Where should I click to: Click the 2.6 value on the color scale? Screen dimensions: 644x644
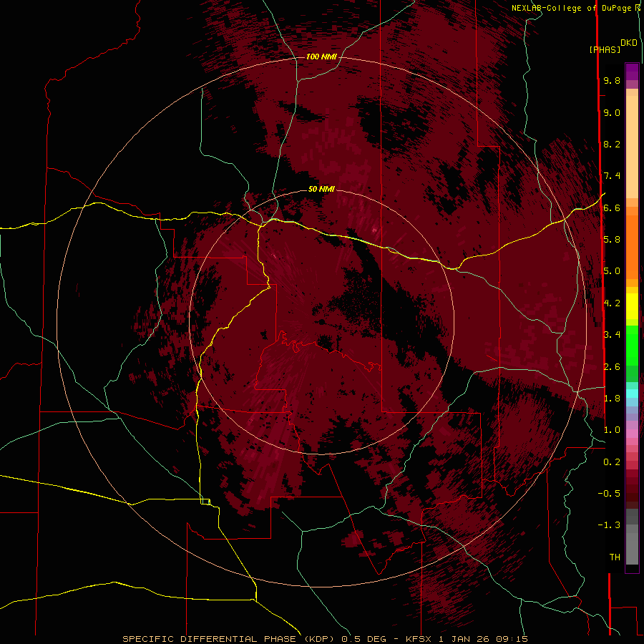coord(612,367)
